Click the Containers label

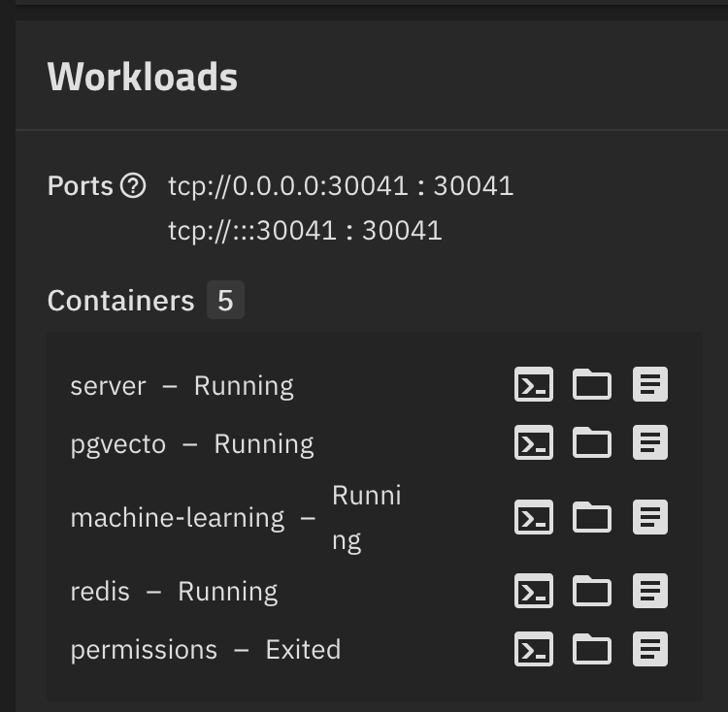coord(120,301)
